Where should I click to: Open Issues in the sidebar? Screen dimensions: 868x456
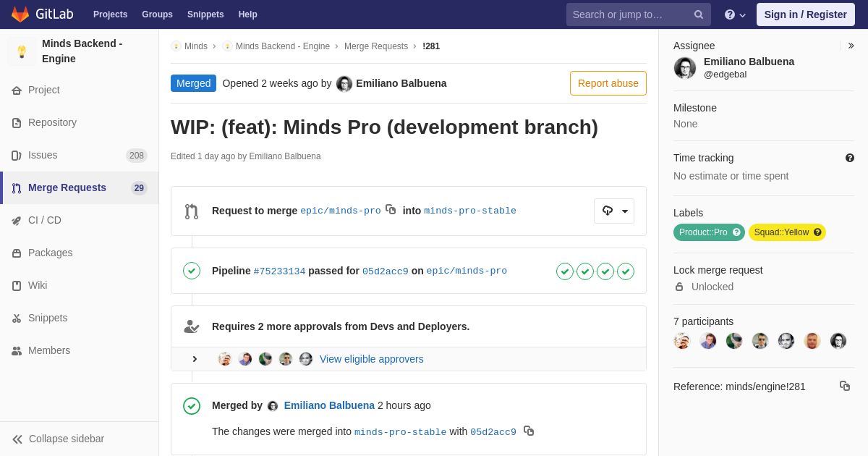coord(43,155)
